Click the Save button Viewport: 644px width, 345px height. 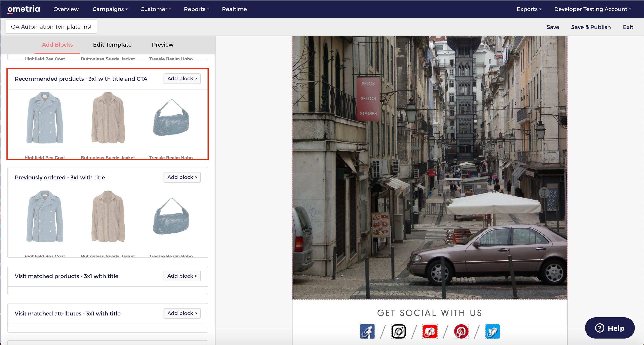click(x=553, y=27)
